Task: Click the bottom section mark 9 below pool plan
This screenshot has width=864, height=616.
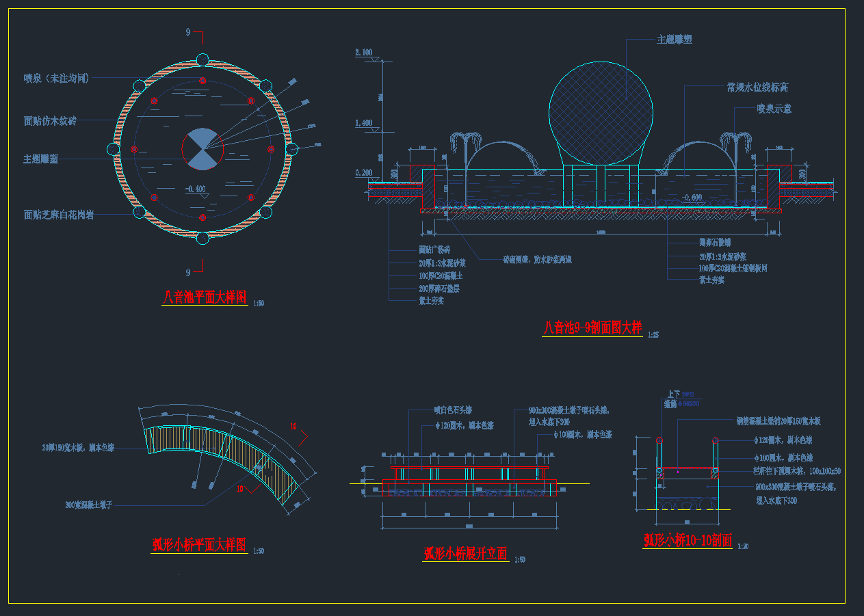Action: (x=188, y=271)
